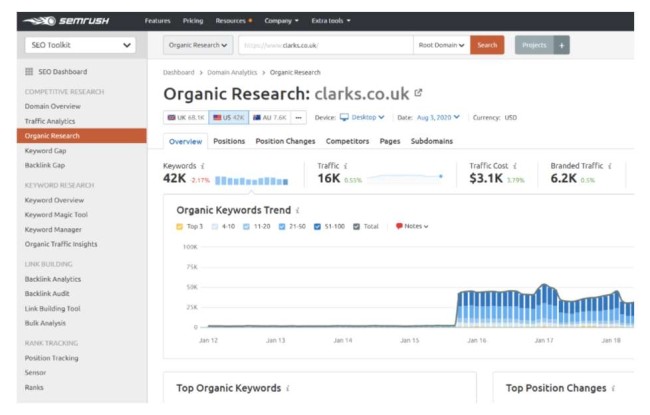
Task: Toggle the Top 3 checkbox
Action: coord(180,226)
